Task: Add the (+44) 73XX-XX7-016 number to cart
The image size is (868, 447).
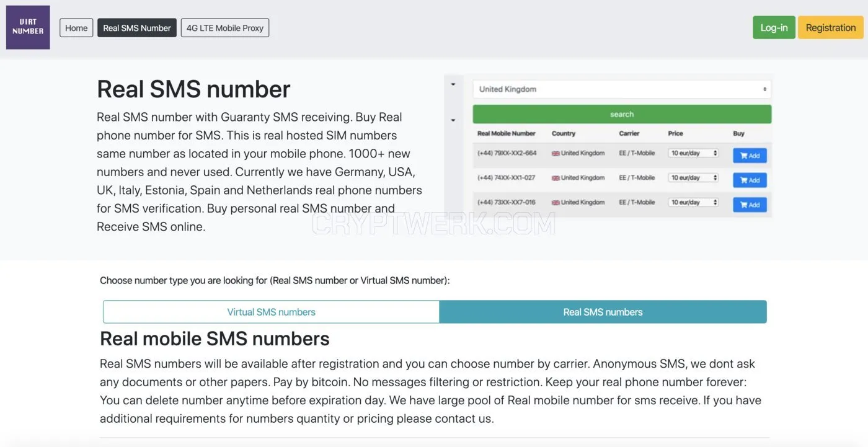Action: click(x=750, y=205)
